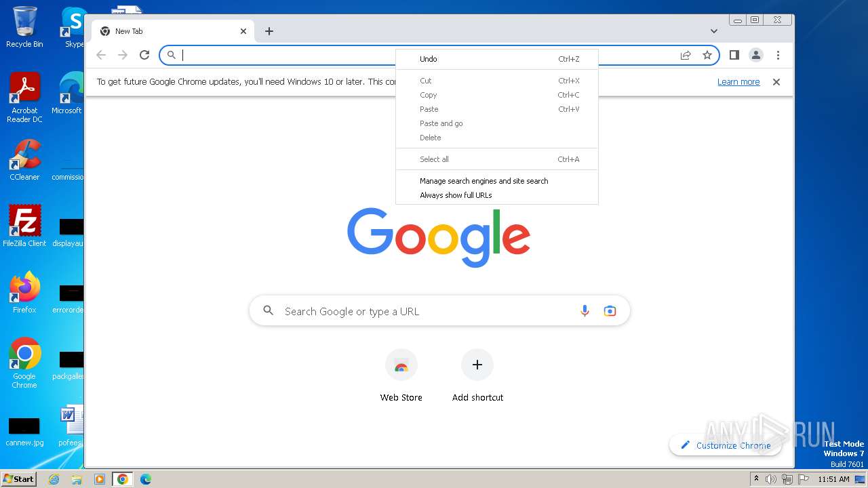
Task: Open Recycle Bin desktop icon
Action: pyautogui.click(x=24, y=27)
